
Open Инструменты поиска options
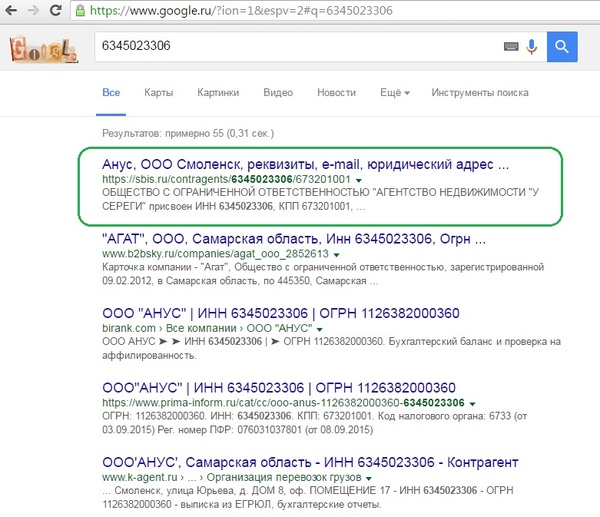[x=479, y=93]
